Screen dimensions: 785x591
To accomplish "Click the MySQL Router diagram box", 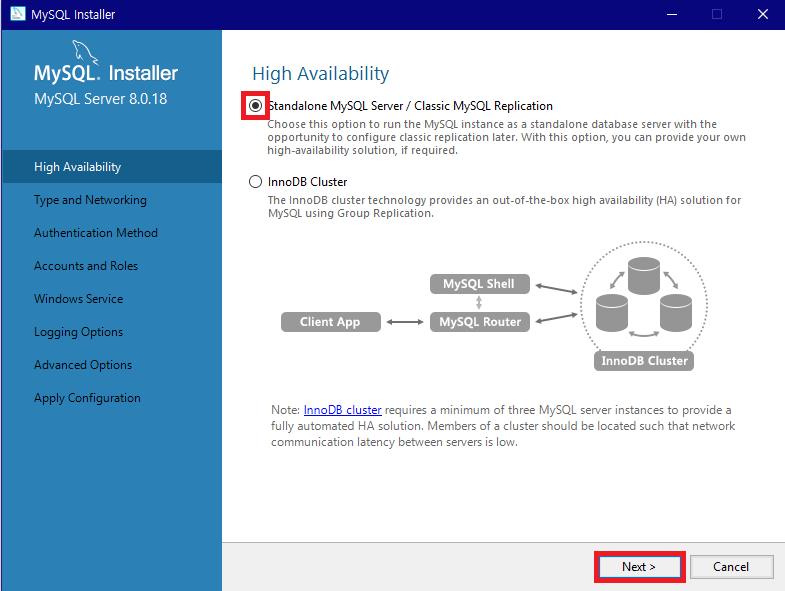I will pyautogui.click(x=480, y=322).
